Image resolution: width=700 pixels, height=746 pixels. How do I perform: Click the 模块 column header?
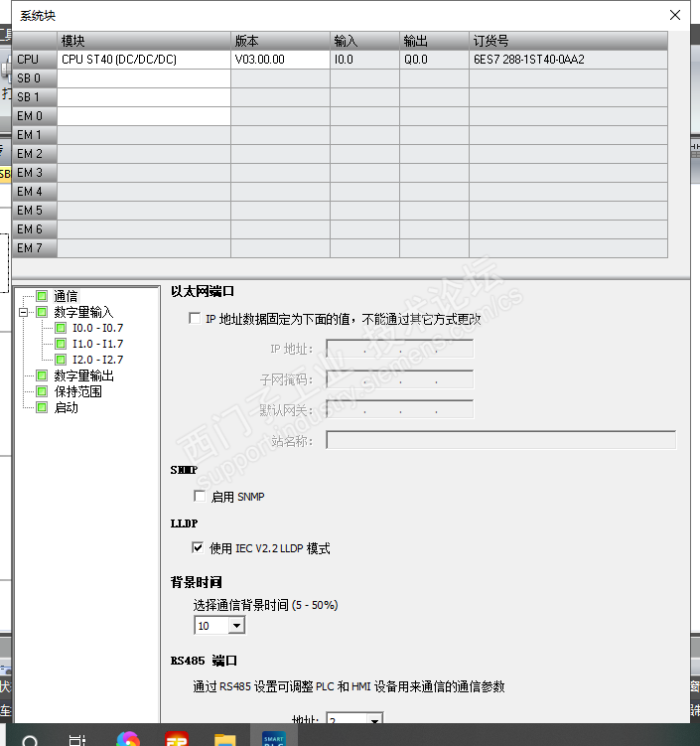pos(144,41)
